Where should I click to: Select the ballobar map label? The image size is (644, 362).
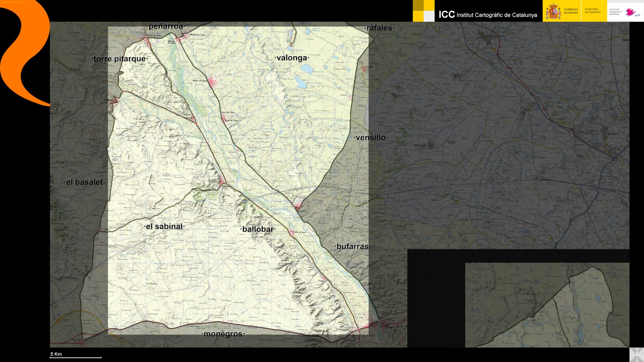[258, 229]
